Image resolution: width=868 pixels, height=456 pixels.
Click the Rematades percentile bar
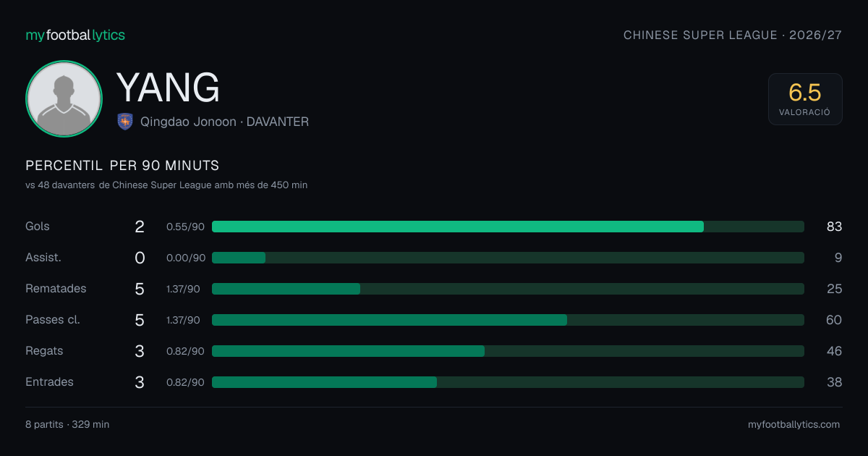pyautogui.click(x=508, y=289)
